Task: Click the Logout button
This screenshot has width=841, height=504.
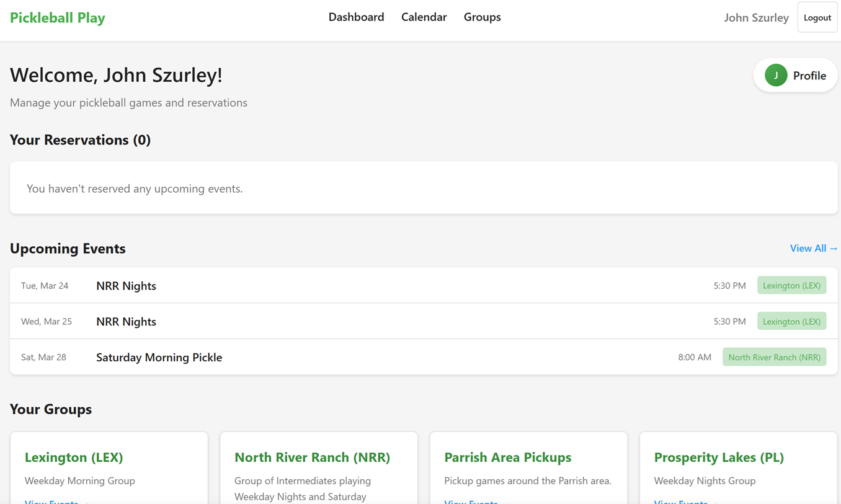Action: 817,18
